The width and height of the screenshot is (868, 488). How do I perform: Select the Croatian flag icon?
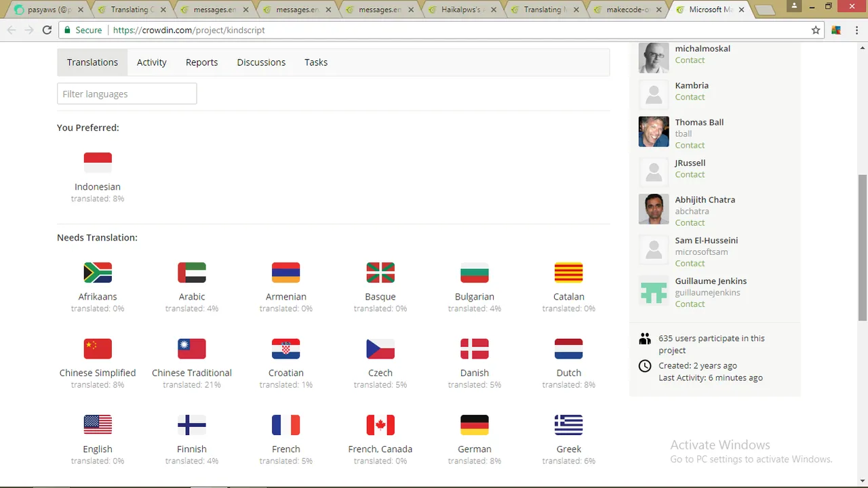tap(285, 348)
